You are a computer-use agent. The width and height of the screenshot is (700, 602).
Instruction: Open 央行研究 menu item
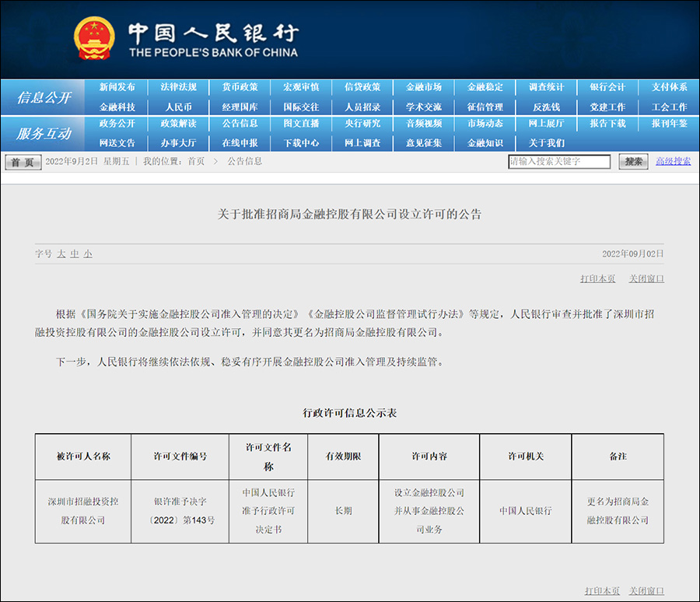click(x=362, y=123)
